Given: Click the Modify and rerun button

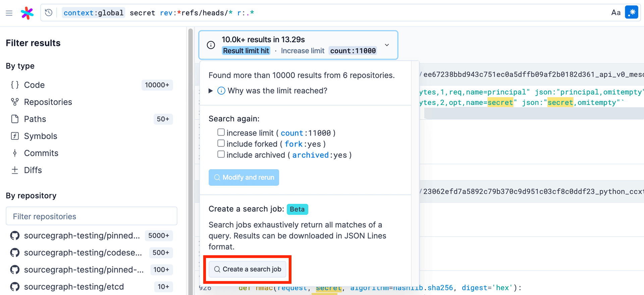Looking at the screenshot, I should pos(244,177).
